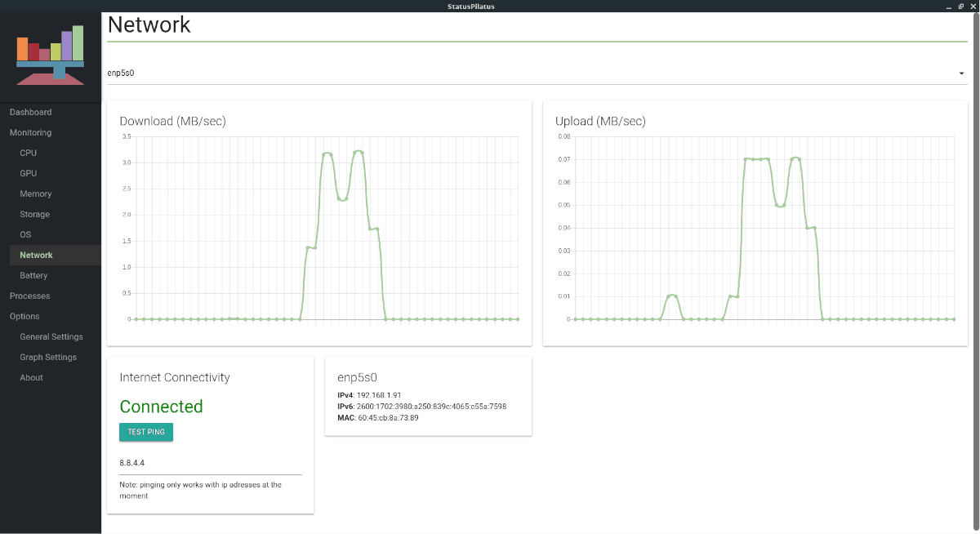The width and height of the screenshot is (980, 534).
Task: Click the ping note about ip addresses
Action: pyautogui.click(x=201, y=490)
